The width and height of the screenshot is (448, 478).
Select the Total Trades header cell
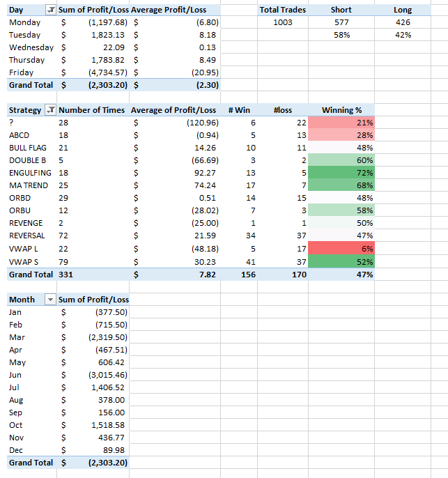coord(282,10)
